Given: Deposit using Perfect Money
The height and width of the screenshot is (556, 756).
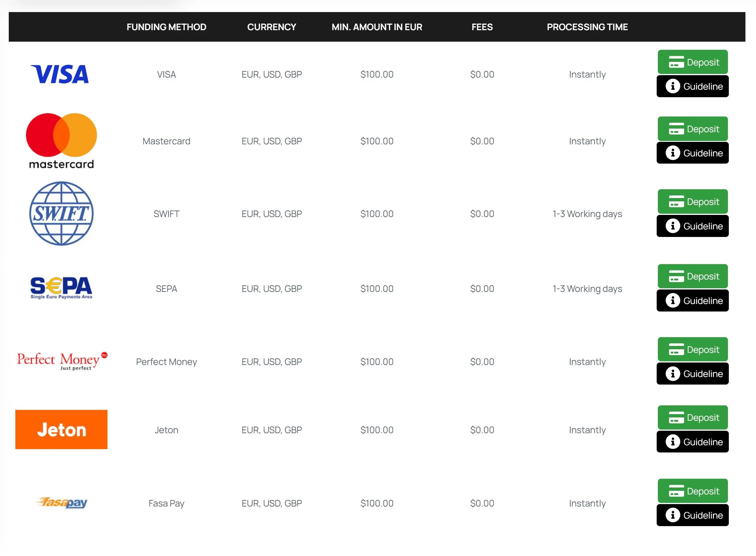Looking at the screenshot, I should [693, 349].
